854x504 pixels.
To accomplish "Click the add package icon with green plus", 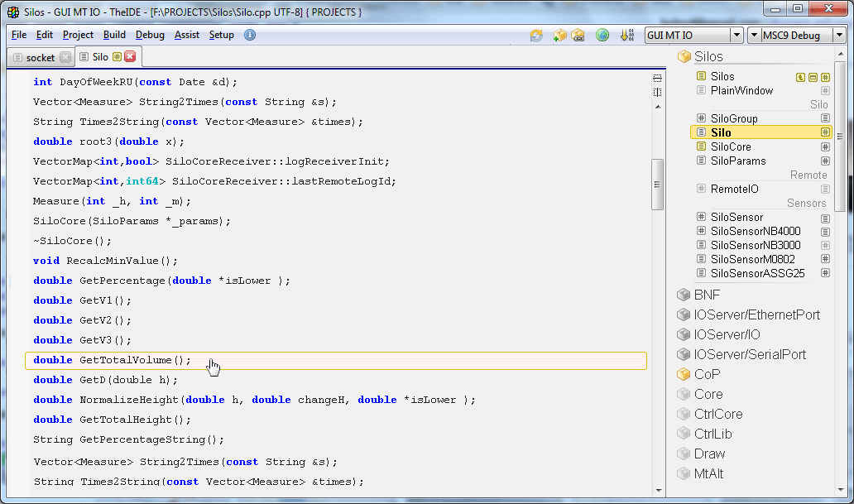I will [x=560, y=36].
